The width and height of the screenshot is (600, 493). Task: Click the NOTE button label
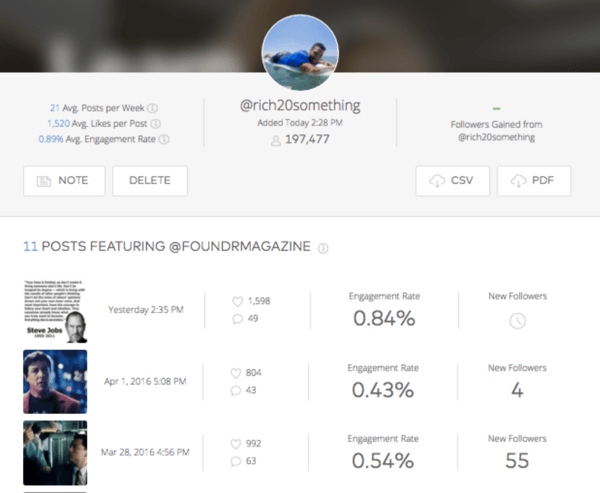tap(73, 180)
